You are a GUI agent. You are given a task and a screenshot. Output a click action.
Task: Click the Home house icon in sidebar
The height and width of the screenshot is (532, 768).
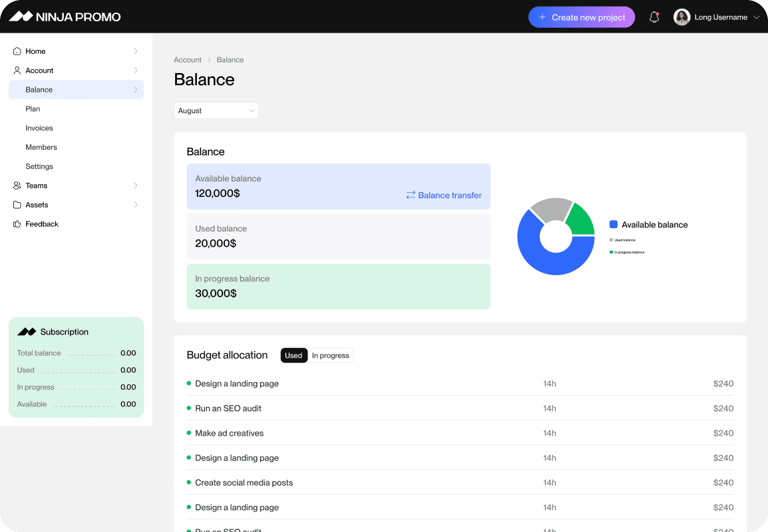pyautogui.click(x=17, y=51)
